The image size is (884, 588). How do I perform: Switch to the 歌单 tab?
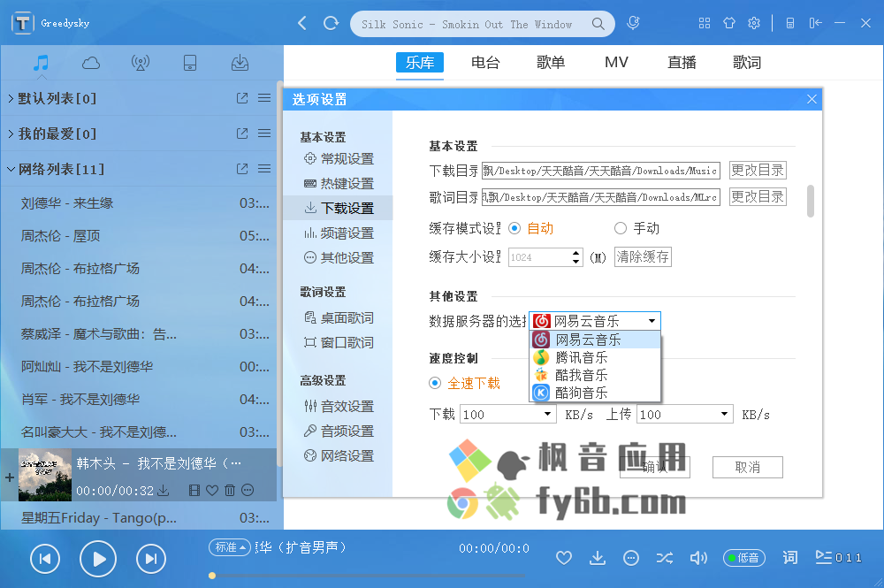[x=551, y=63]
